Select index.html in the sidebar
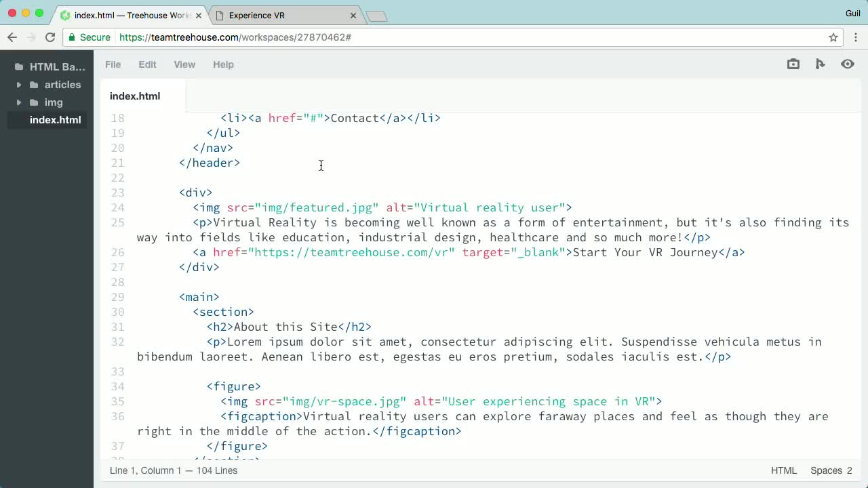The height and width of the screenshot is (488, 868). (x=55, y=120)
